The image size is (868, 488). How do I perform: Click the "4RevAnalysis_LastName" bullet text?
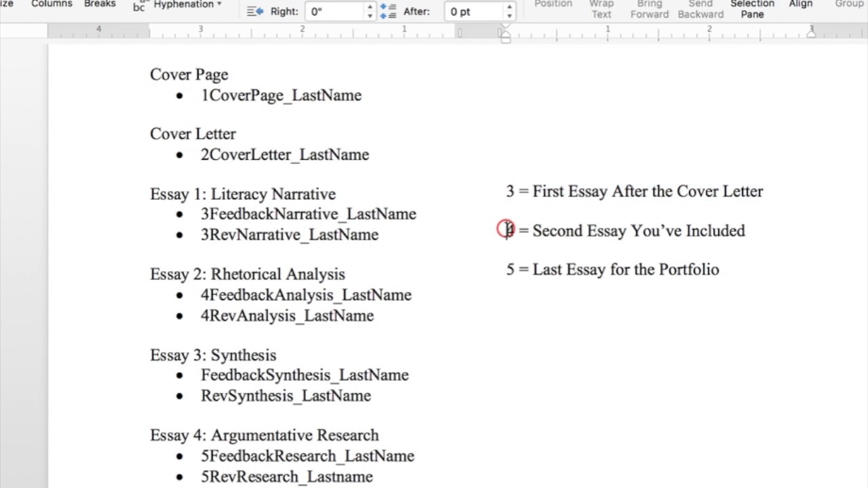[288, 316]
